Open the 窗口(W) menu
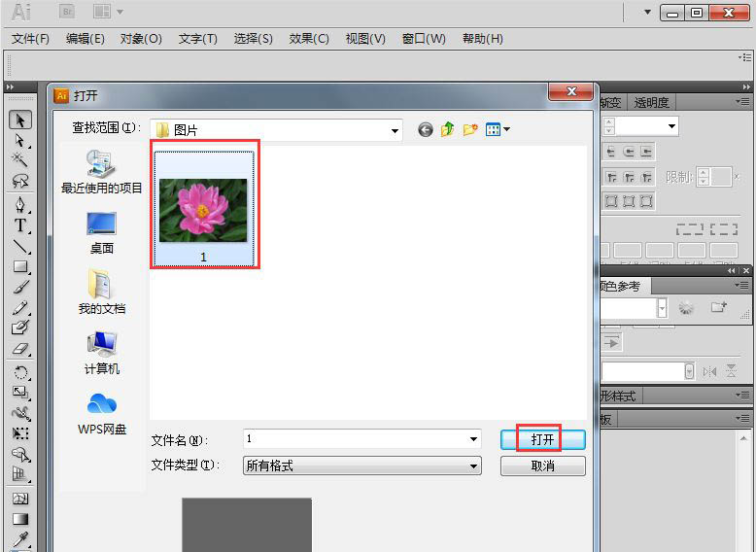Image resolution: width=756 pixels, height=552 pixels. [424, 39]
